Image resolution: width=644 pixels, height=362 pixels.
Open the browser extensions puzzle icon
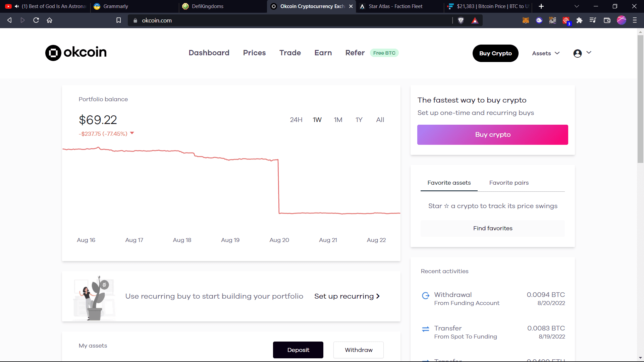click(579, 20)
